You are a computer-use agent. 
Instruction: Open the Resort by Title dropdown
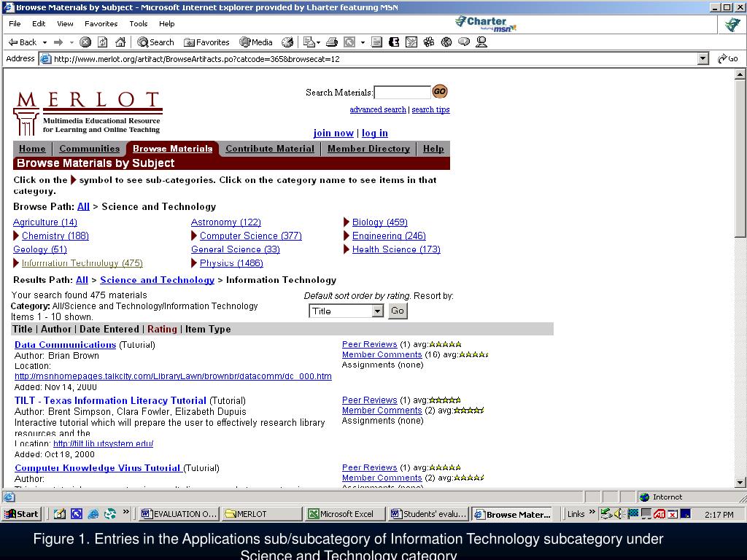[346, 311]
